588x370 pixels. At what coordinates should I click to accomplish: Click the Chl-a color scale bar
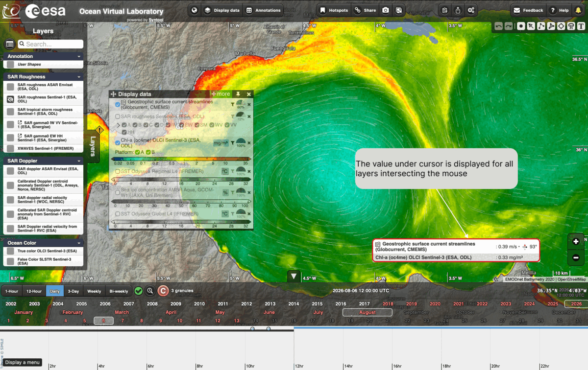point(182,159)
